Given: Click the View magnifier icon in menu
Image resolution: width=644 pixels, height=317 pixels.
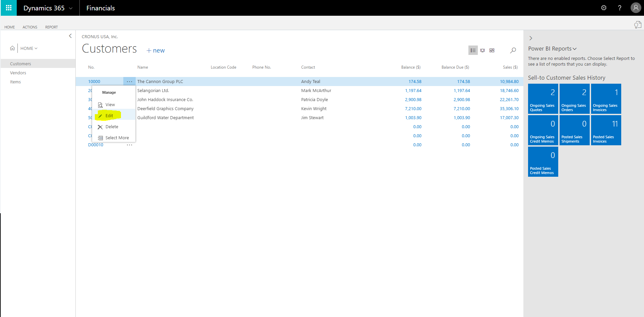Looking at the screenshot, I should pyautogui.click(x=100, y=105).
